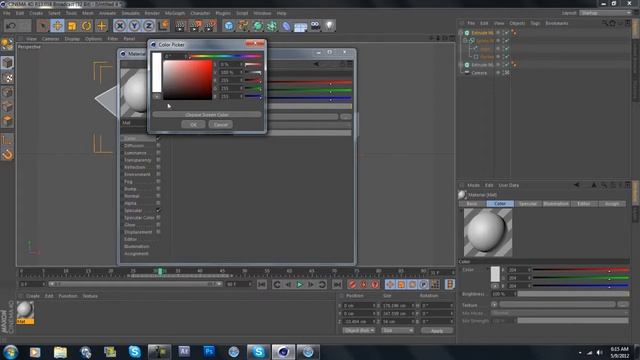
Task: Open the MoGraph menu
Action: 175,13
